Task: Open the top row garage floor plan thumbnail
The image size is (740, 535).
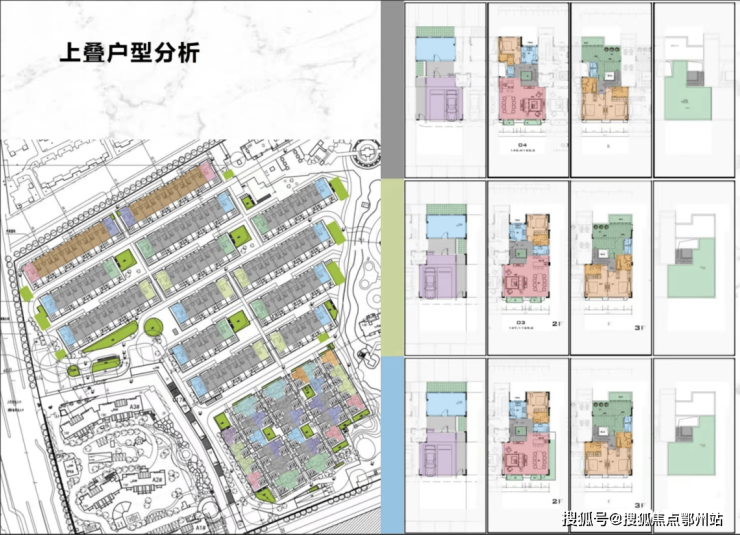Action: [445, 90]
